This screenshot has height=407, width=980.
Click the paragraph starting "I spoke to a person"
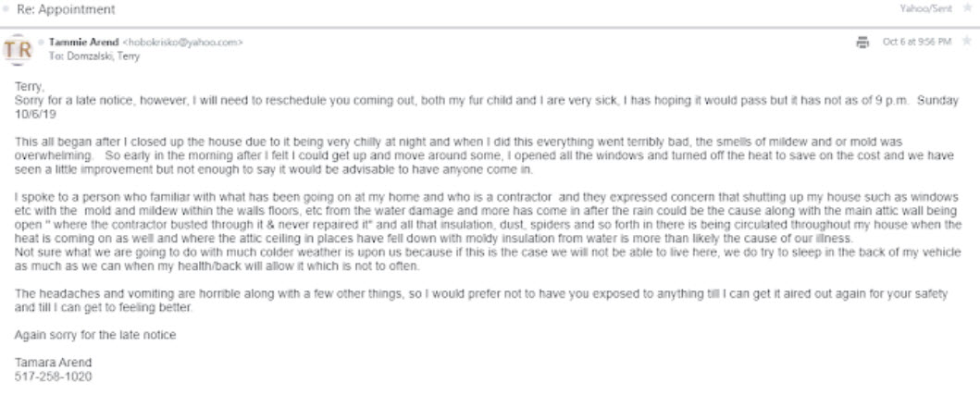[488, 217]
